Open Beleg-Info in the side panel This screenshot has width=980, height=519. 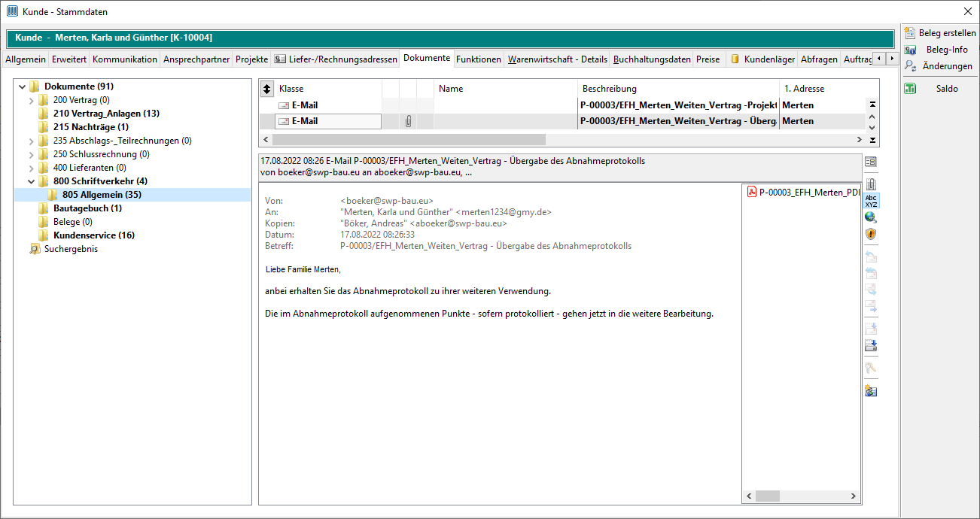(x=947, y=50)
